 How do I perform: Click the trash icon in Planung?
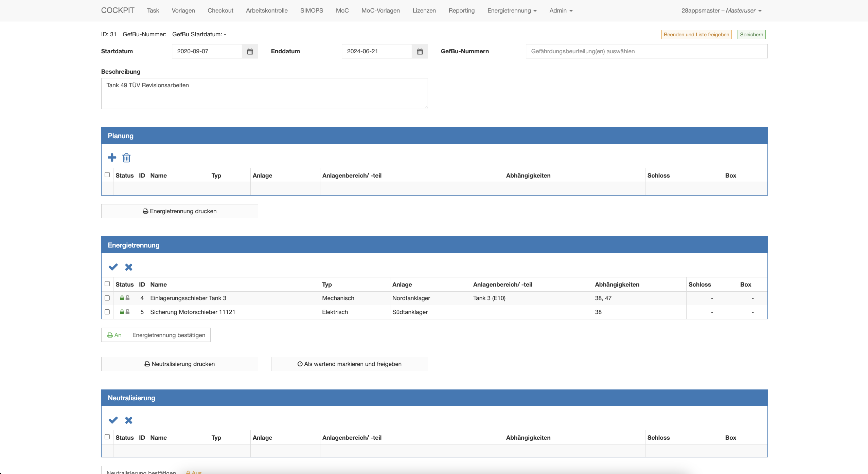126,158
